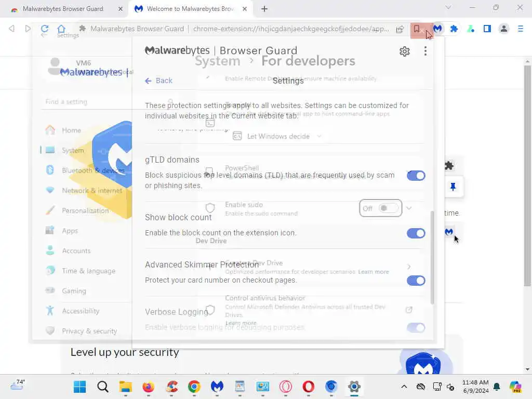
Task: Switch to the Welcome to Malwarebytes tab
Action: [190, 9]
